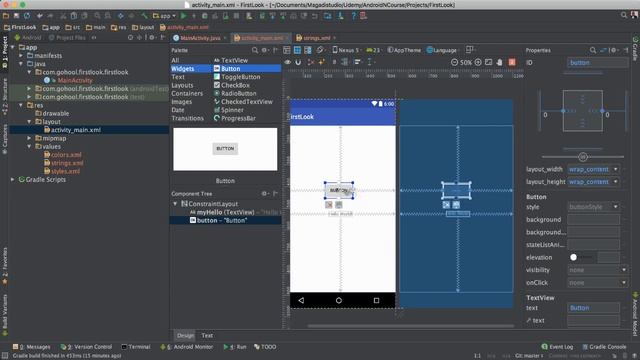Pick ToggleButton from the palette
The height and width of the screenshot is (360, 640).
(237, 77)
